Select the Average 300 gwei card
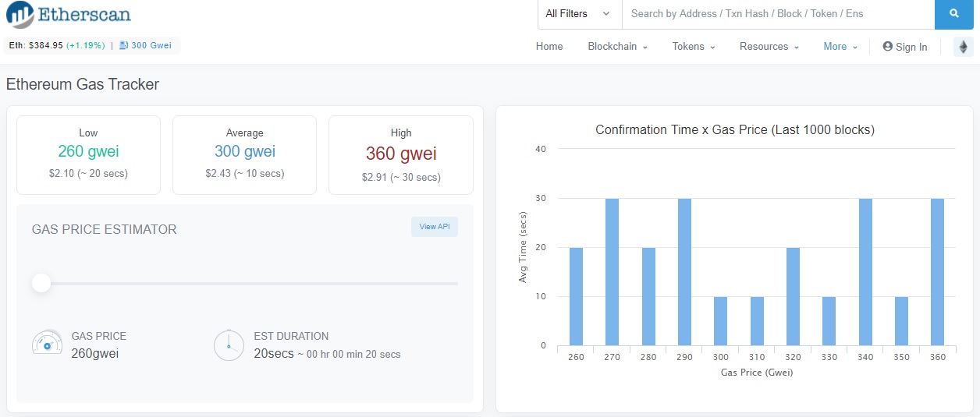This screenshot has height=417, width=980. 244,155
